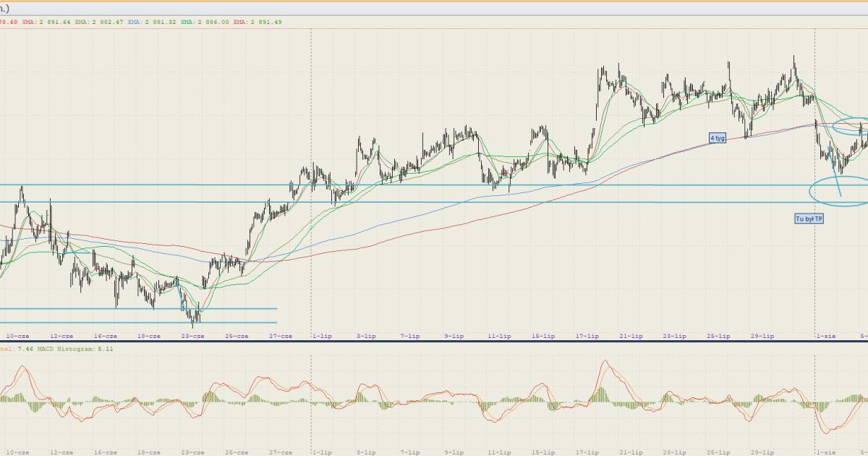Screen dimensions: 868x456
Task: Pick the green SMA 2 886.00 legend label
Action: [x=204, y=22]
